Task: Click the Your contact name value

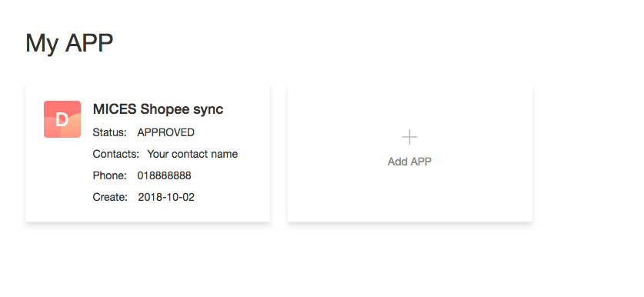Action: tap(192, 154)
